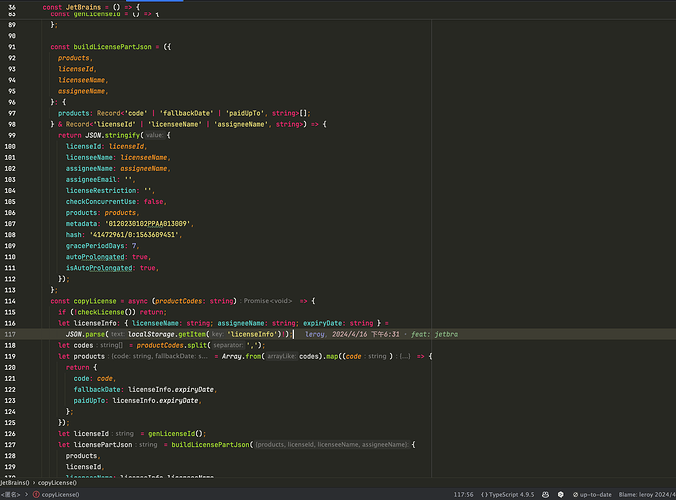Click isAutoProlongated property on line 111
The width and height of the screenshot is (676, 500).
pos(99,268)
